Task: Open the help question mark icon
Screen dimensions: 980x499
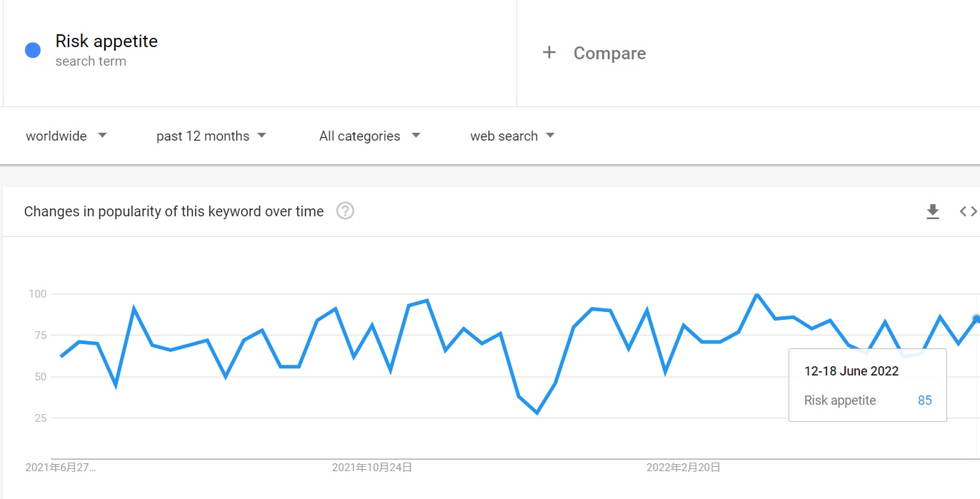Action: point(345,211)
